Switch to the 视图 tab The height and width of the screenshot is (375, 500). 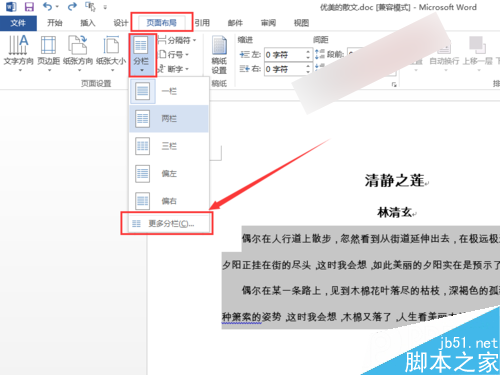(x=301, y=23)
